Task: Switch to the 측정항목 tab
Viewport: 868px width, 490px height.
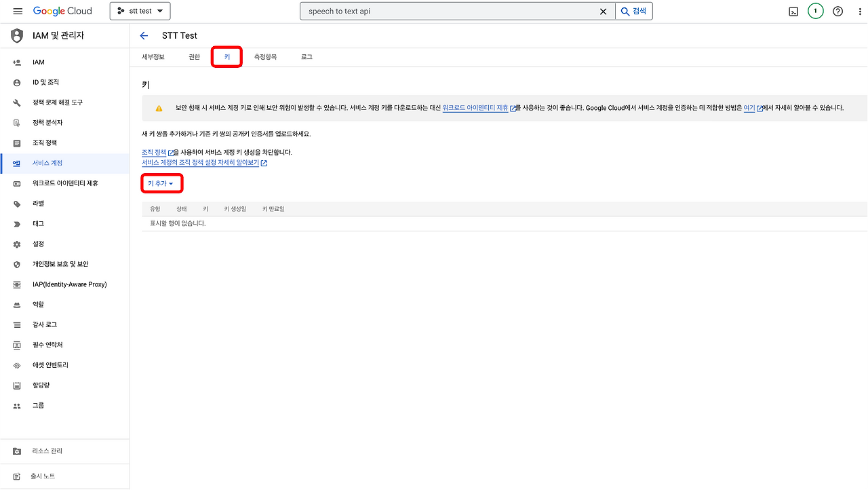Action: coord(265,57)
